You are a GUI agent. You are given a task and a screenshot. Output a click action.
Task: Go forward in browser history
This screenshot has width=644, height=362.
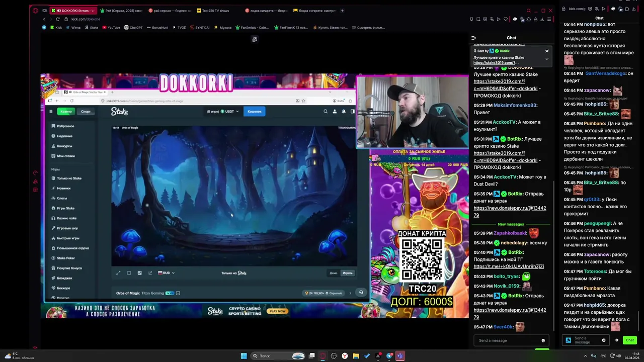(51, 19)
